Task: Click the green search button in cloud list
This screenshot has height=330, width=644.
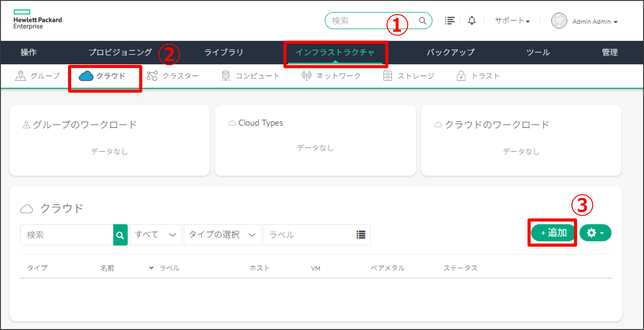Action: pos(120,235)
